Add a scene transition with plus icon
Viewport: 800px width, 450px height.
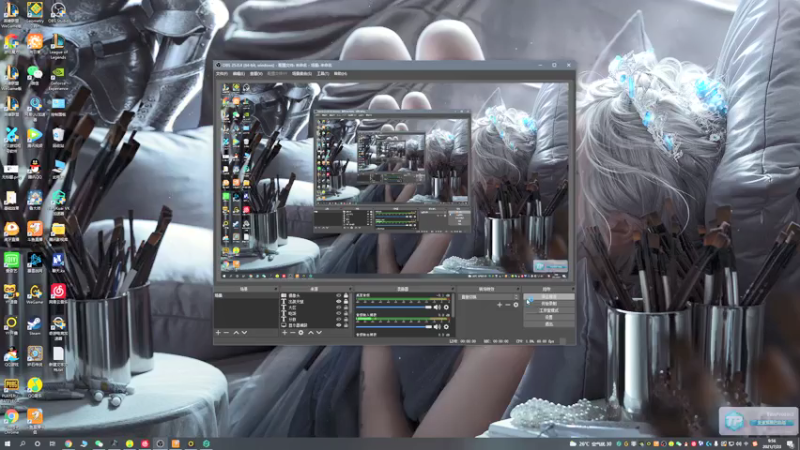[499, 305]
